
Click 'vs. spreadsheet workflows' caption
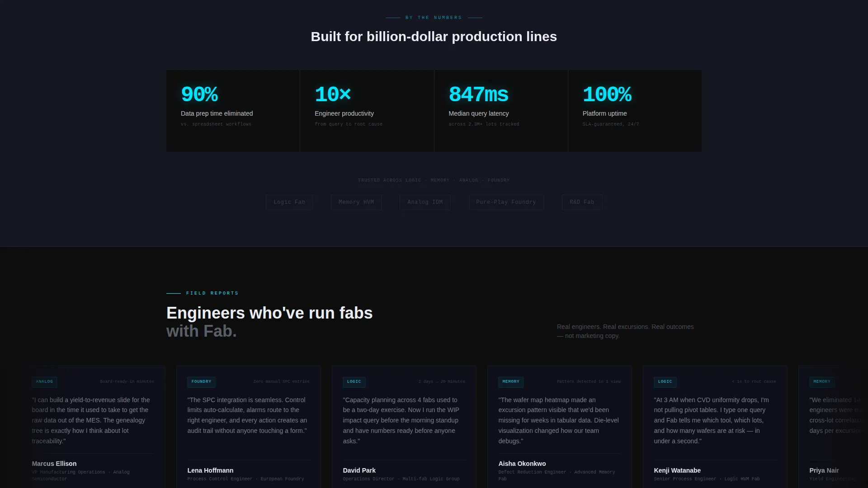(x=216, y=124)
